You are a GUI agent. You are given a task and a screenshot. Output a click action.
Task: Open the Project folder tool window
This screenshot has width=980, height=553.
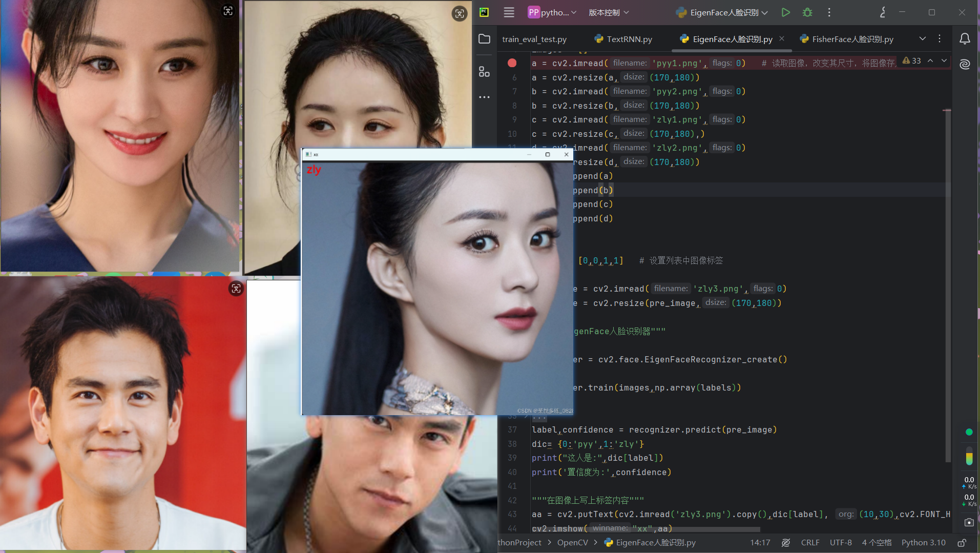[484, 39]
